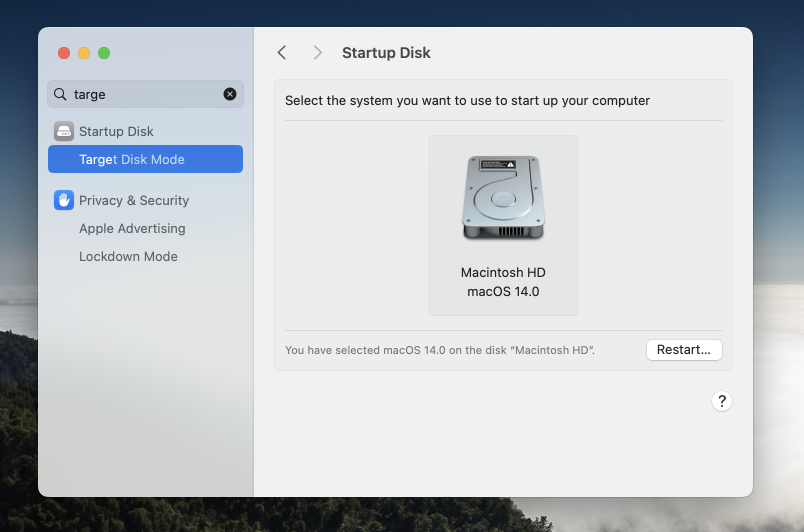Click 'Select the system you want' heading

pyautogui.click(x=467, y=100)
